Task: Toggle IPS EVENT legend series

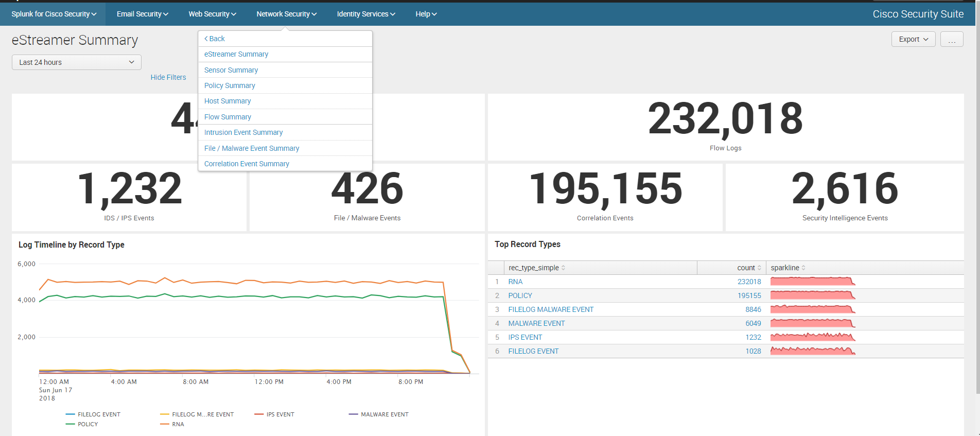Action: click(x=274, y=414)
